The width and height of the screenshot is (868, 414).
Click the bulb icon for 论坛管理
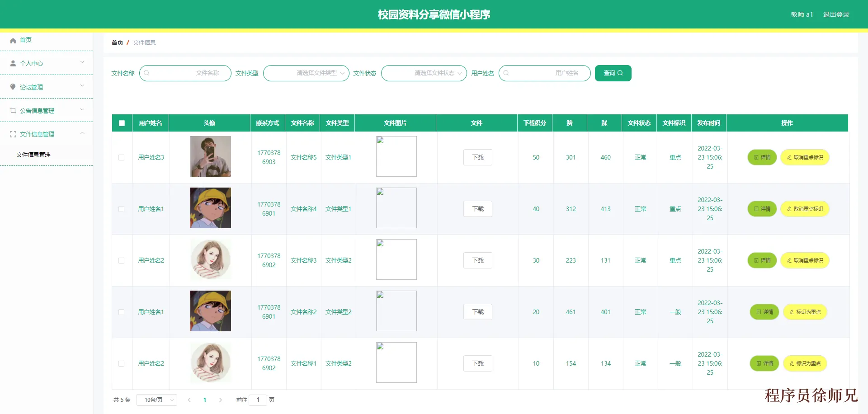[x=13, y=87]
